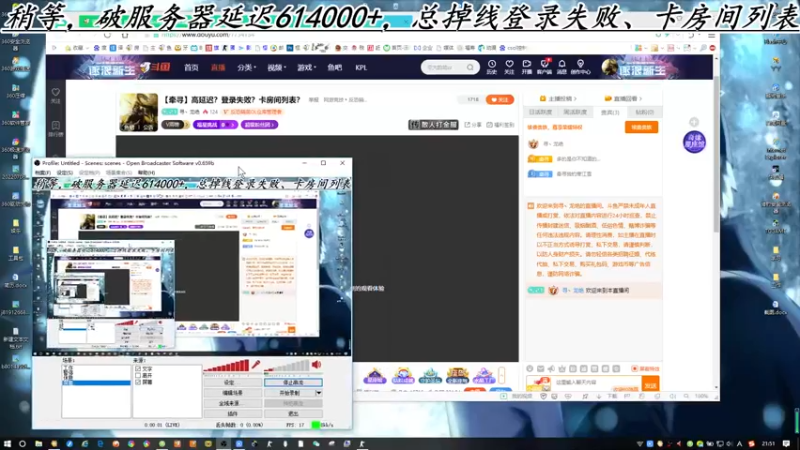Click the streamer avatar thumbnail beside the title
The height and width of the screenshot is (450, 800).
tap(138, 112)
